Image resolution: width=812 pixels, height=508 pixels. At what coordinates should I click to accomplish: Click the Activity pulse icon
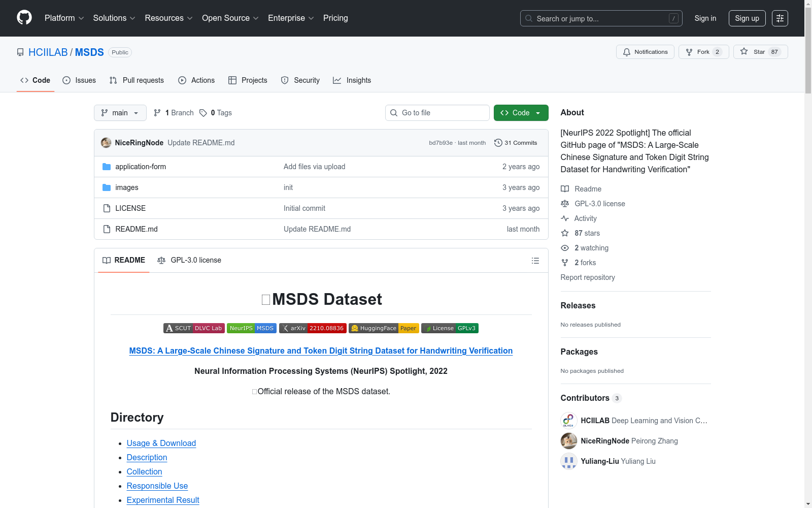click(565, 218)
